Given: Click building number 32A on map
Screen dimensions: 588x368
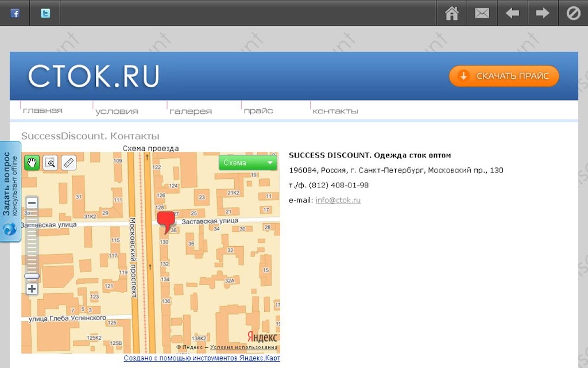Looking at the screenshot, I should pyautogui.click(x=230, y=281).
